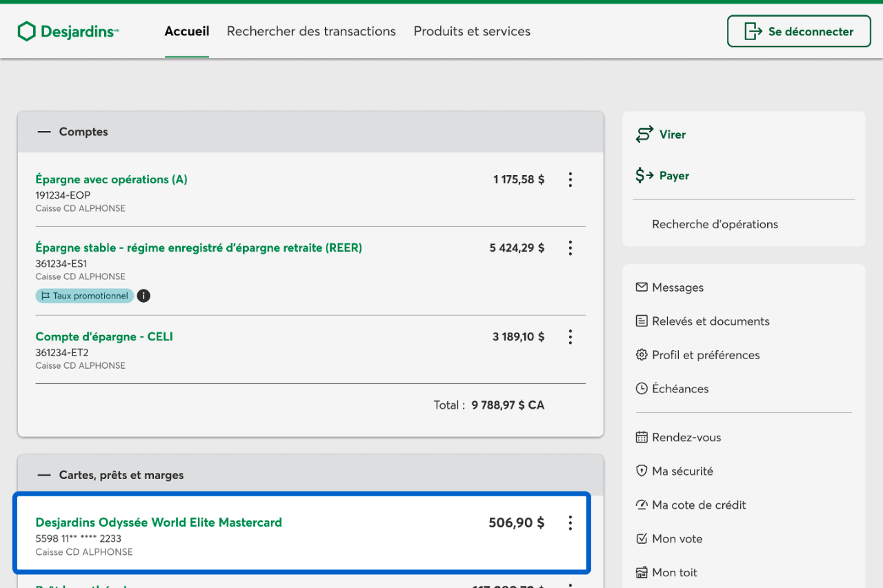This screenshot has width=883, height=588.
Task: Click the Relevés et documents icon
Action: 642,321
